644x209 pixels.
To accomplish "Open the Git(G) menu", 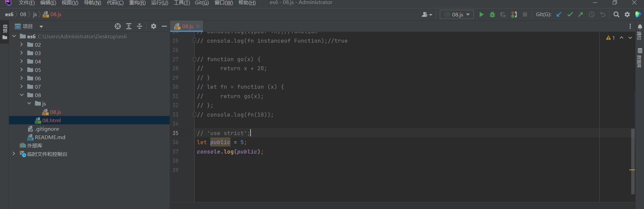I will [x=202, y=3].
